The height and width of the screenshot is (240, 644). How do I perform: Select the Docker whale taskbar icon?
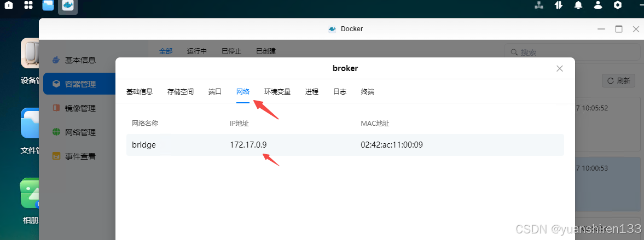click(x=68, y=6)
